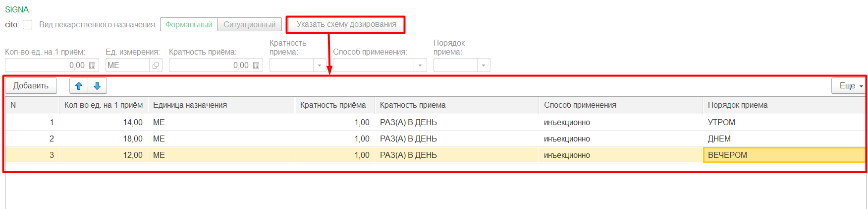Click the ДНЕМ cell in row 2
The image size is (868, 209).
point(719,139)
